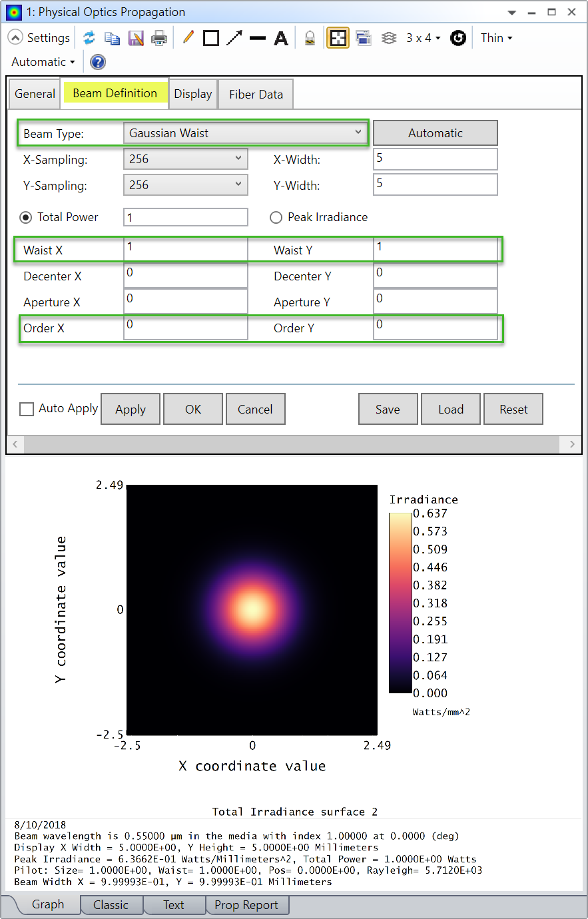588x919 pixels.
Task: Click the lock window icon
Action: point(310,38)
